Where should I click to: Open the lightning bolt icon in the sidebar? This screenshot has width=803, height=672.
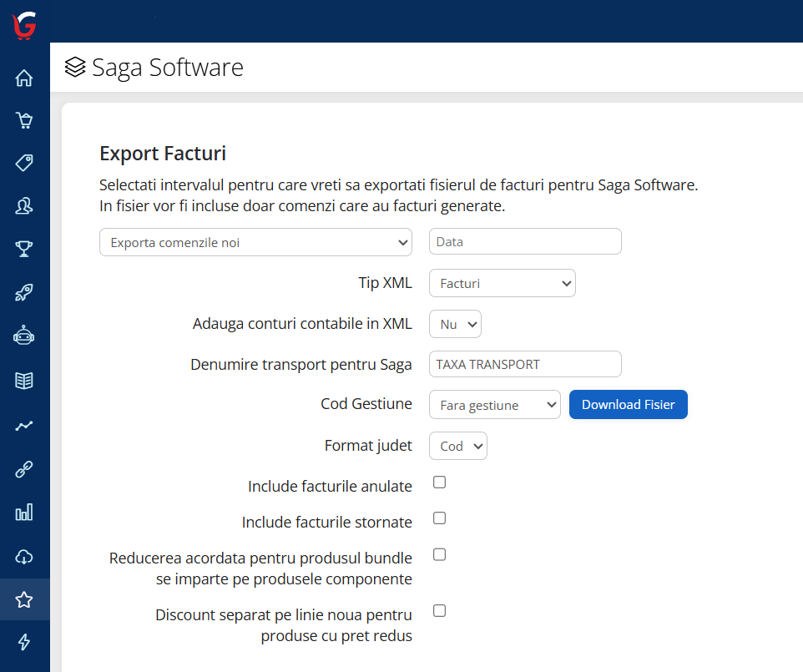click(24, 642)
